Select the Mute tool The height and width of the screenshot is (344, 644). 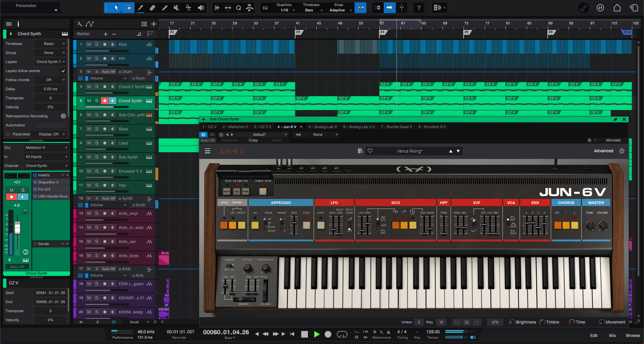click(176, 8)
